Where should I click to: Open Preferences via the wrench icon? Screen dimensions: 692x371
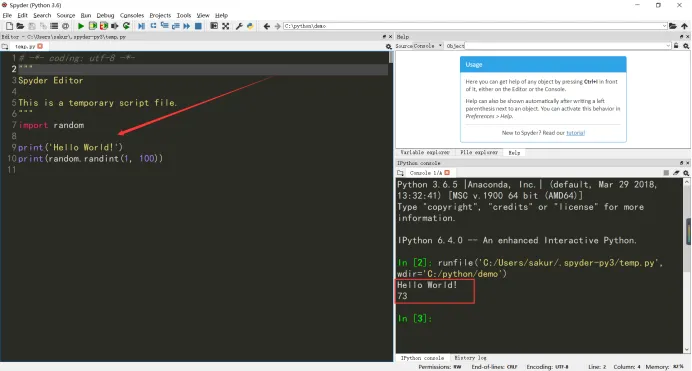[239, 26]
